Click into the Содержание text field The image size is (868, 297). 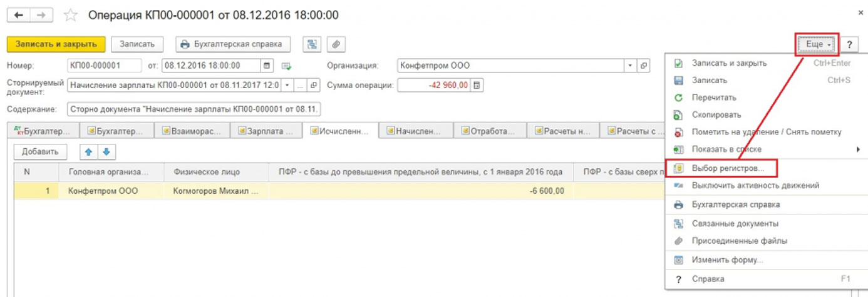[x=194, y=109]
